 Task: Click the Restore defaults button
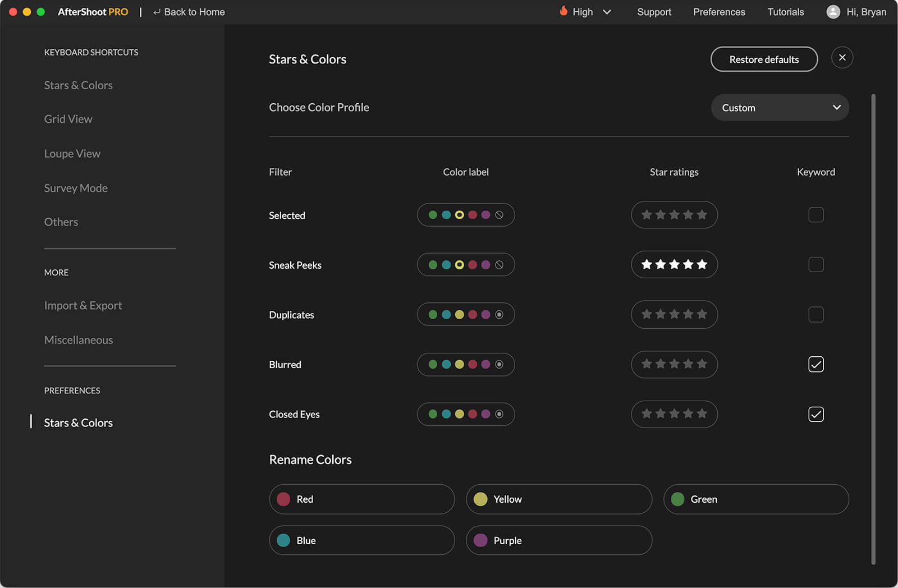[763, 59]
